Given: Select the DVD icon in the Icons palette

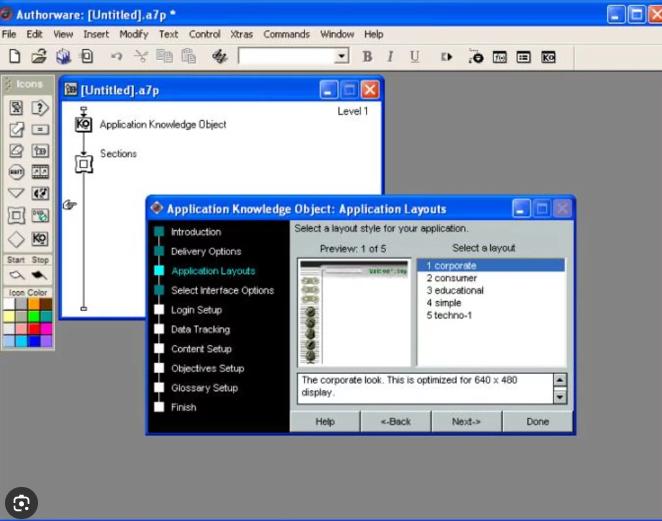Looking at the screenshot, I should pyautogui.click(x=40, y=216).
